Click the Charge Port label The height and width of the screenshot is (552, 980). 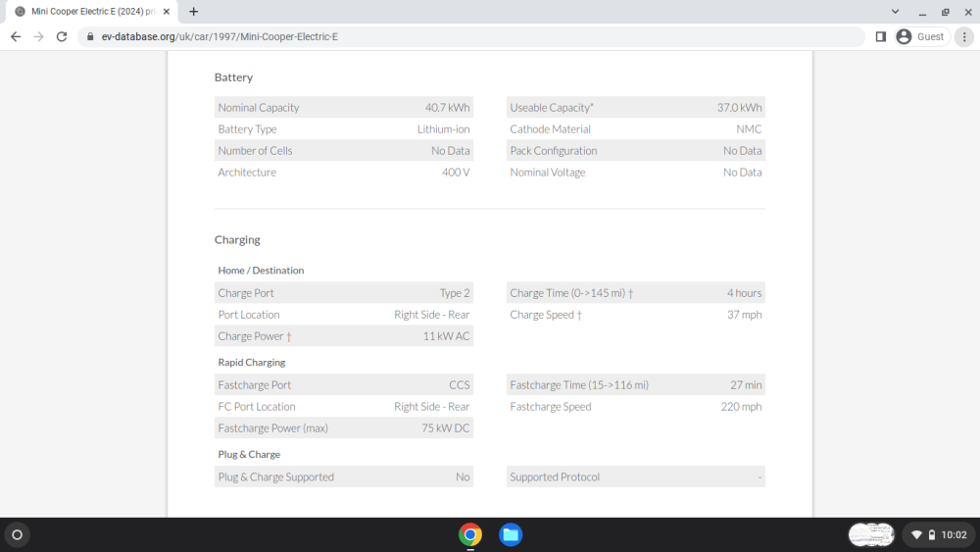(246, 293)
